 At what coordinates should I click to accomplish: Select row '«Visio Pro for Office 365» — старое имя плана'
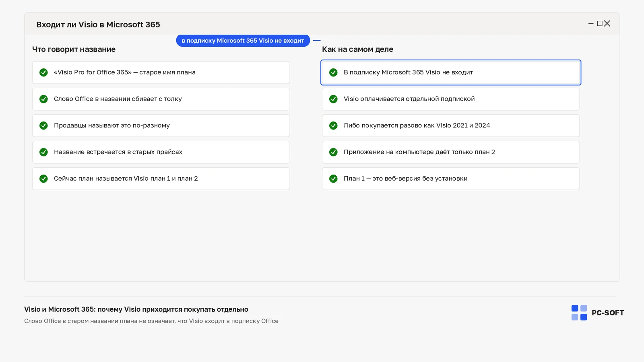click(161, 72)
